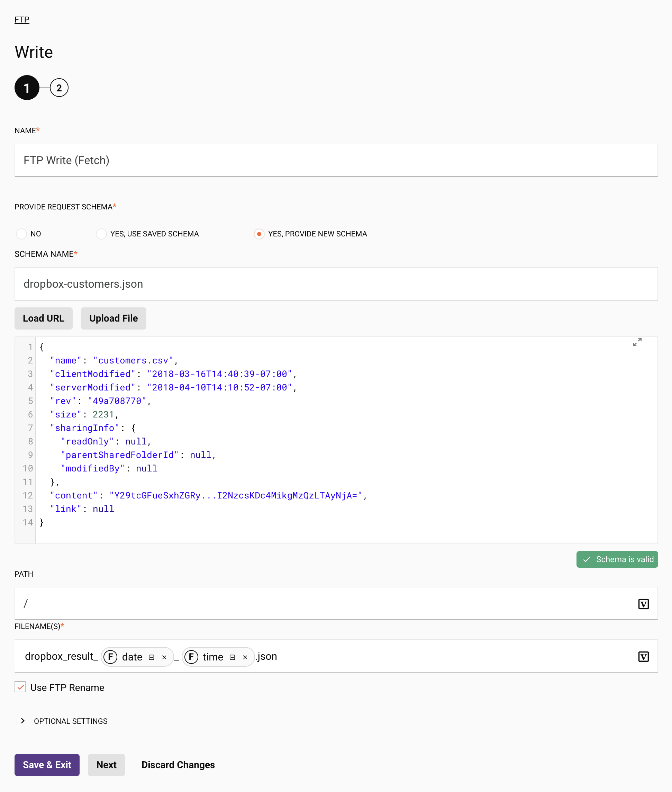The image size is (672, 792).
Task: Uncheck Use FTP Rename checkbox
Action: [20, 687]
